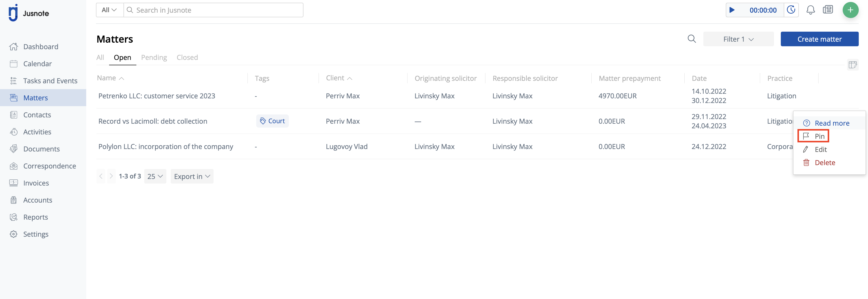Select the Open tab
This screenshot has width=868, height=299.
pyautogui.click(x=122, y=57)
